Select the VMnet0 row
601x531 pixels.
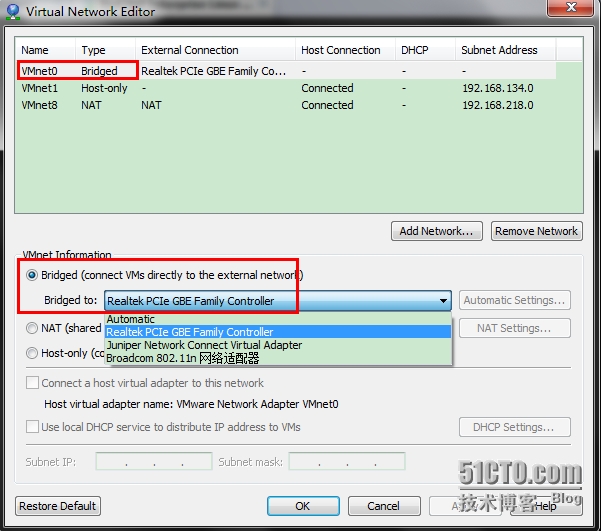tap(286, 71)
